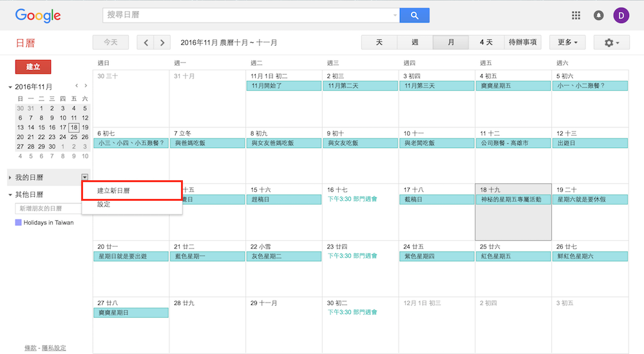
Task: Open the 隱私設定 link
Action: [54, 348]
